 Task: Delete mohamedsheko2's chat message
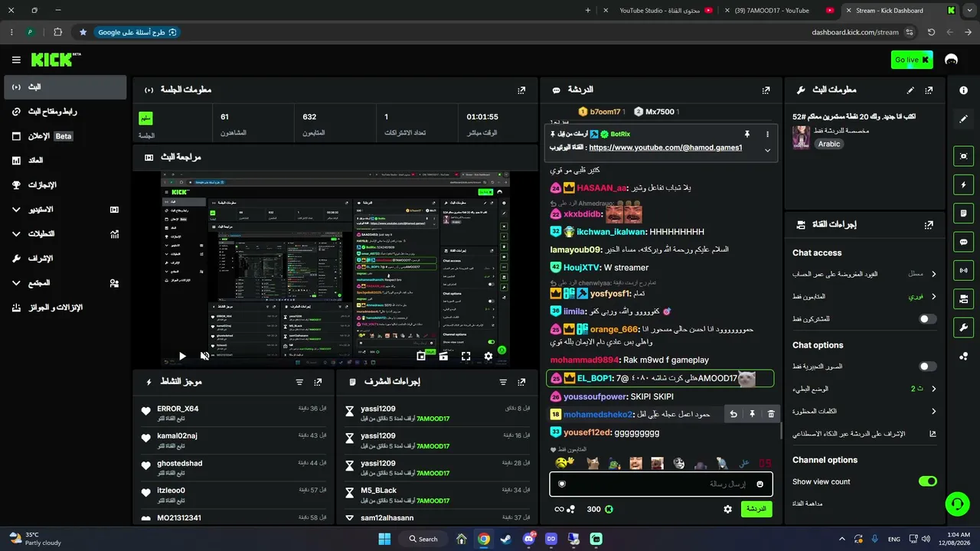click(x=771, y=414)
